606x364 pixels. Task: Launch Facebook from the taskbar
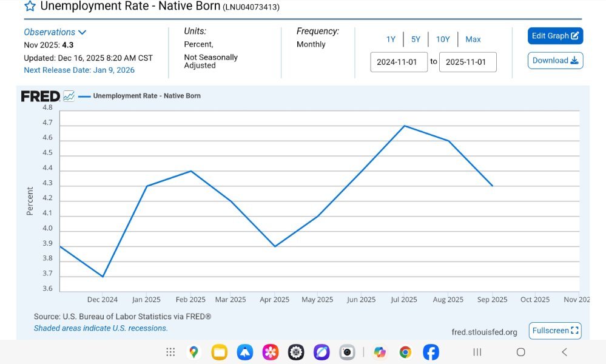tap(431, 352)
